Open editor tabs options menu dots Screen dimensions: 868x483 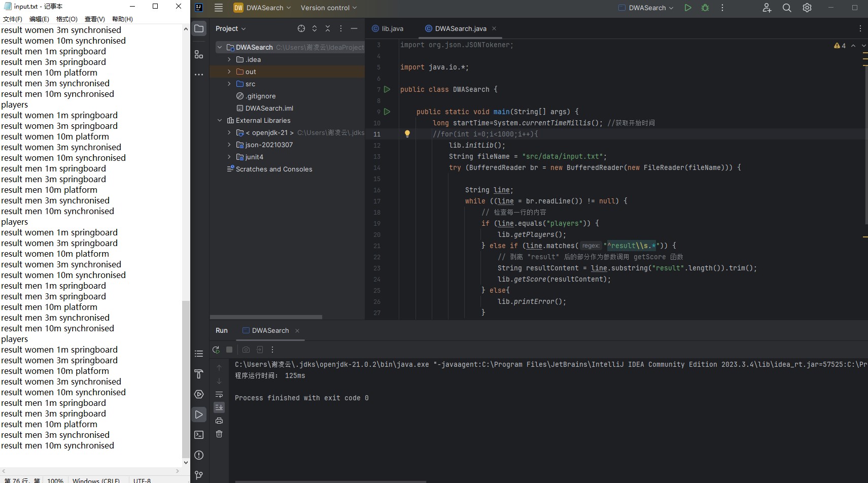point(860,28)
